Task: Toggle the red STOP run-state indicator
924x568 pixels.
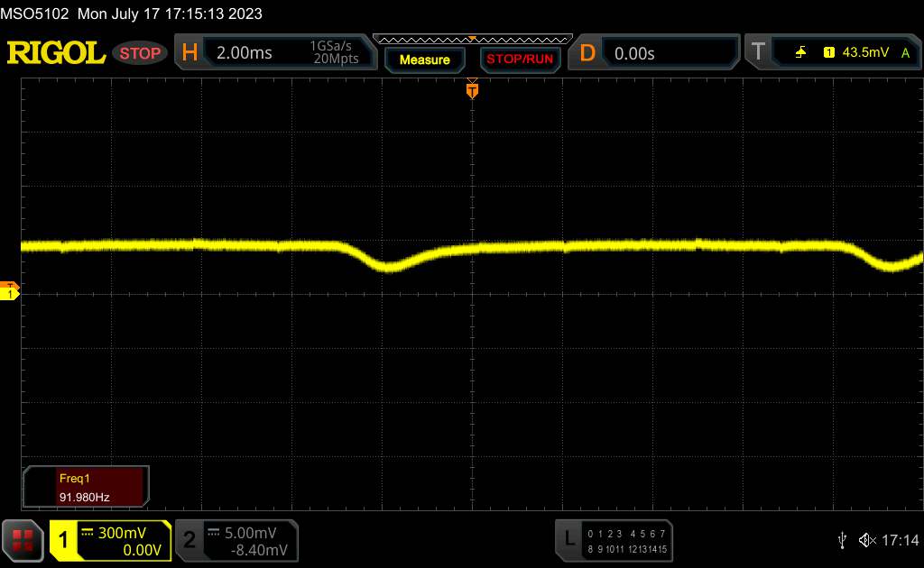Action: pos(140,53)
